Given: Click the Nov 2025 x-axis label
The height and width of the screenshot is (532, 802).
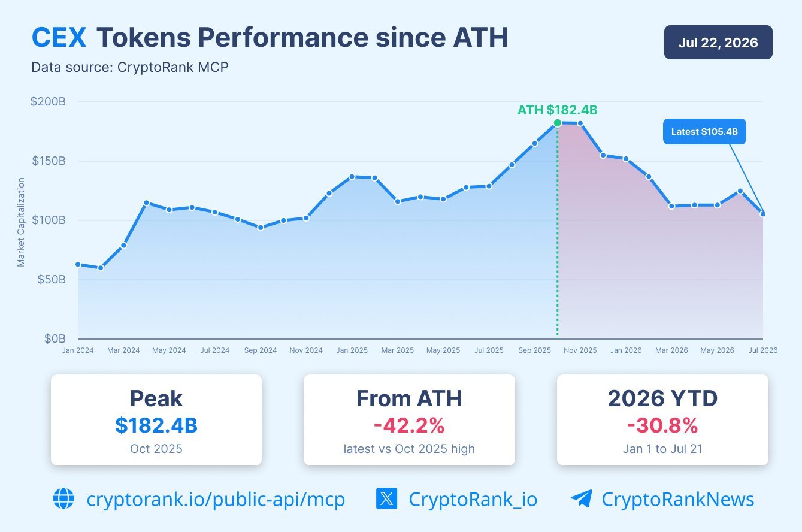Looking at the screenshot, I should click(x=580, y=350).
